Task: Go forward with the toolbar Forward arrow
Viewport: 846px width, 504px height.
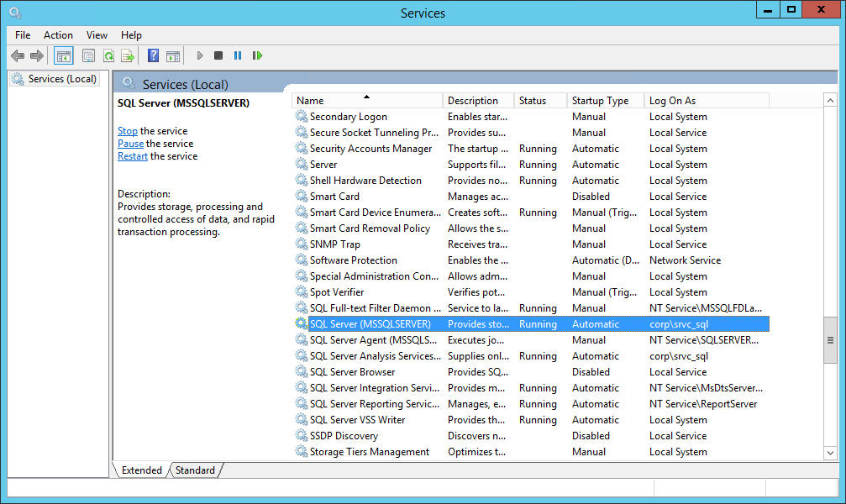Action: 37,55
